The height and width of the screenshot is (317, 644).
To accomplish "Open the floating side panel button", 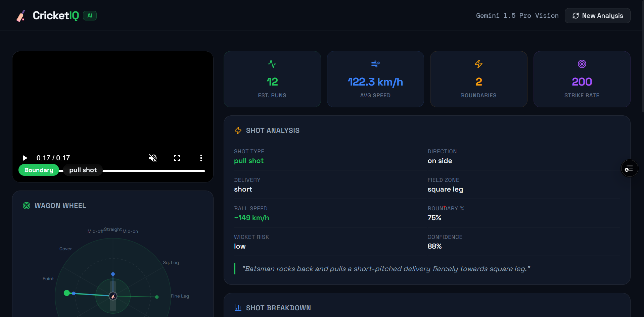I will 629,168.
